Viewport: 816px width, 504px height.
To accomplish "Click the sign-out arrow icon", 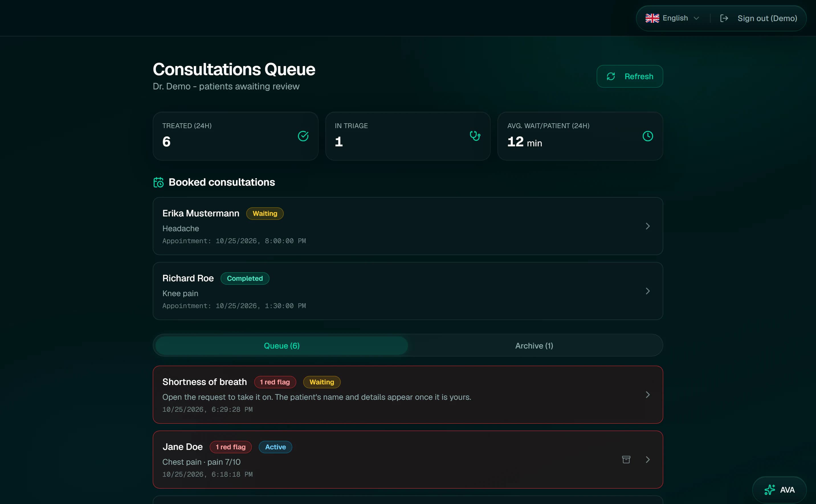I will [724, 18].
